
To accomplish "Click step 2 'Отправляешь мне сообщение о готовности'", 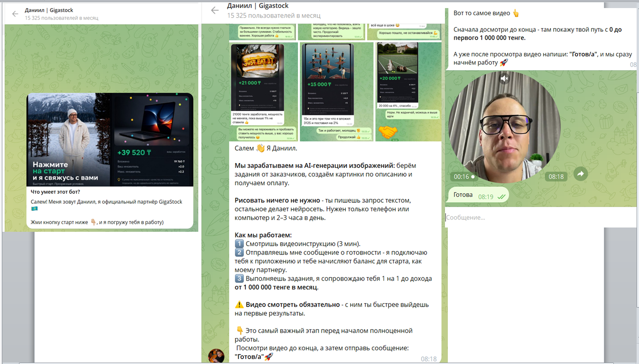I will [x=331, y=261].
